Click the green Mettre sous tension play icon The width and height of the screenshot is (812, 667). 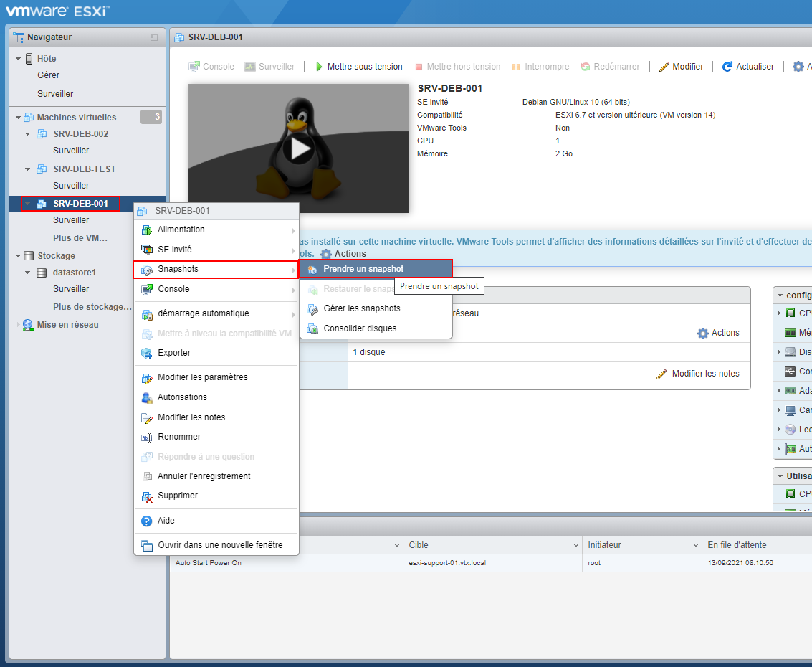[319, 67]
